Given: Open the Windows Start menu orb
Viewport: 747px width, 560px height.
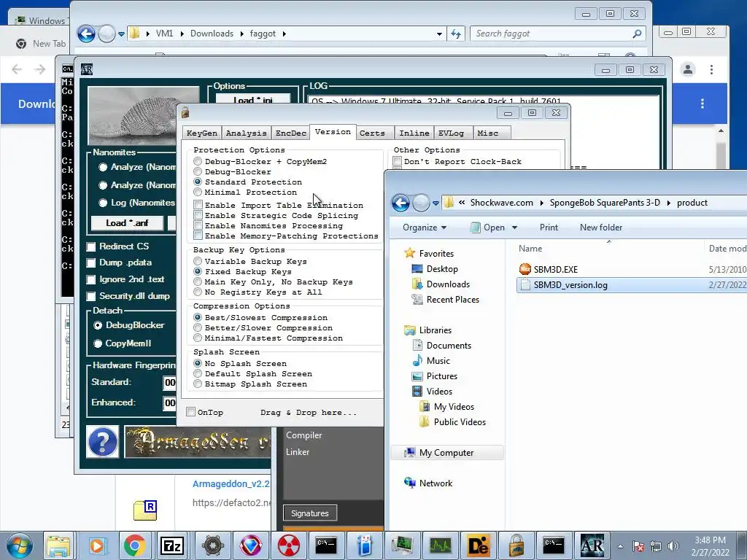Looking at the screenshot, I should pyautogui.click(x=19, y=545).
